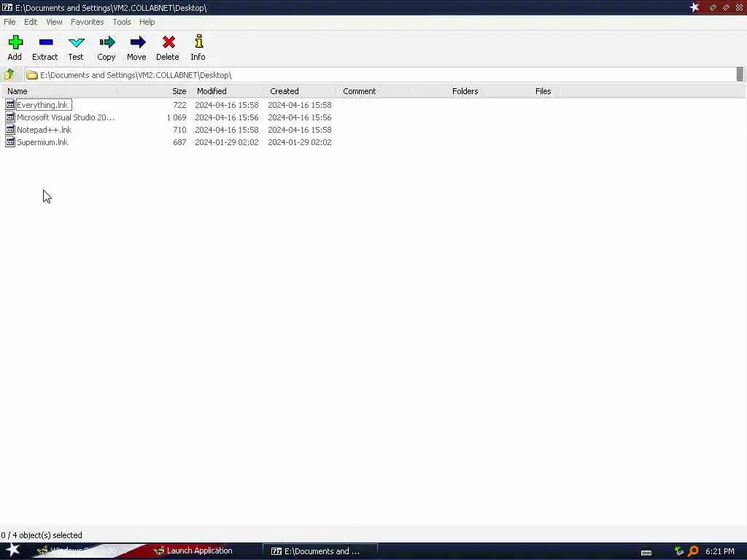Click size value 1 069

coord(177,117)
